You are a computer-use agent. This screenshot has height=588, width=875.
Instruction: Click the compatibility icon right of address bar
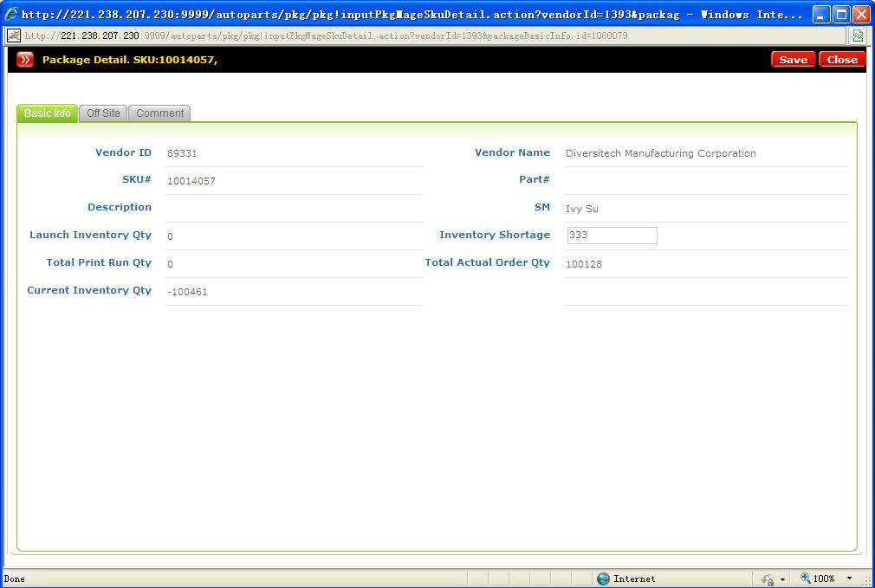coord(858,36)
